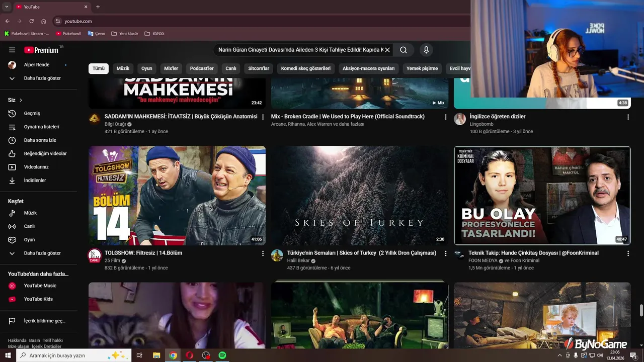This screenshot has width=644, height=362.
Task: Select Yemek pişirme chip
Action: (x=422, y=68)
